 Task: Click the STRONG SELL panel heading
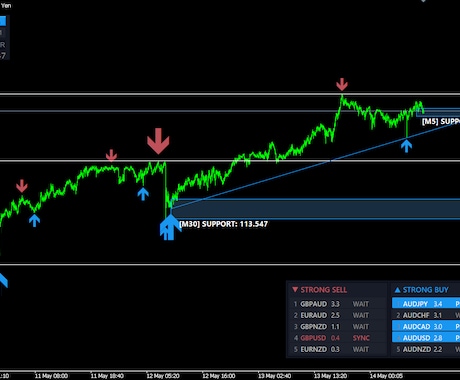pyautogui.click(x=324, y=290)
